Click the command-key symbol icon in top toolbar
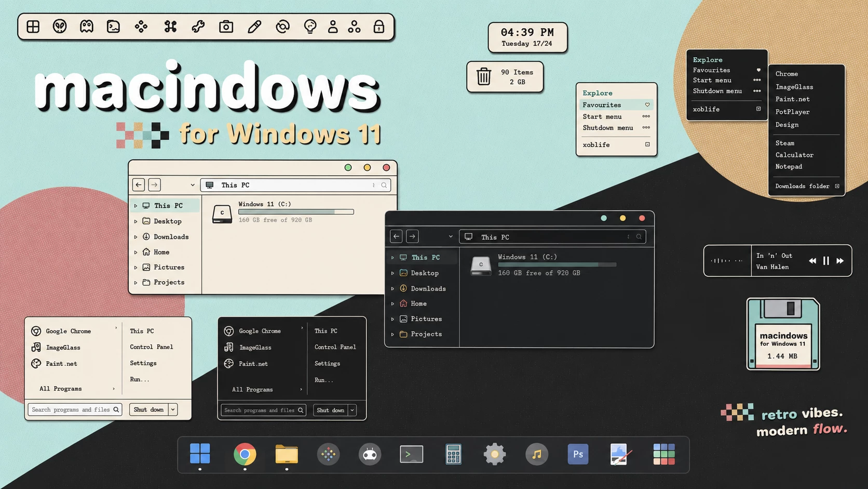868x489 pixels. pyautogui.click(x=170, y=27)
